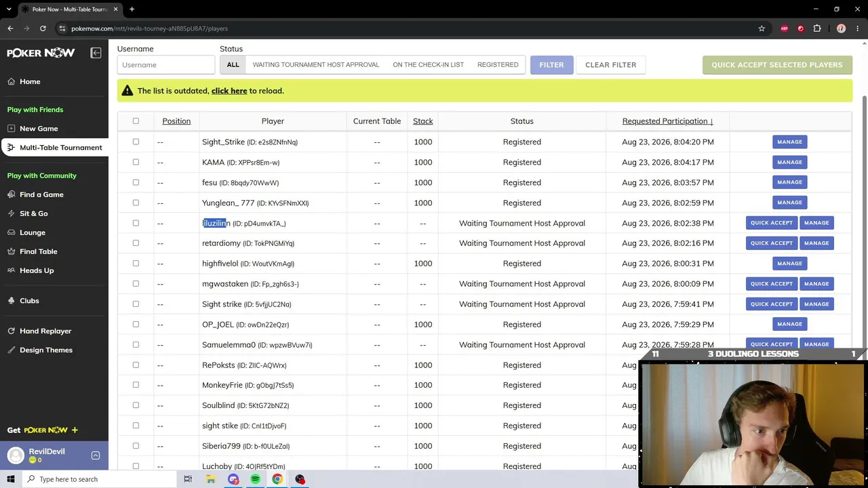Click CLEAR FILTER button

coord(610,64)
